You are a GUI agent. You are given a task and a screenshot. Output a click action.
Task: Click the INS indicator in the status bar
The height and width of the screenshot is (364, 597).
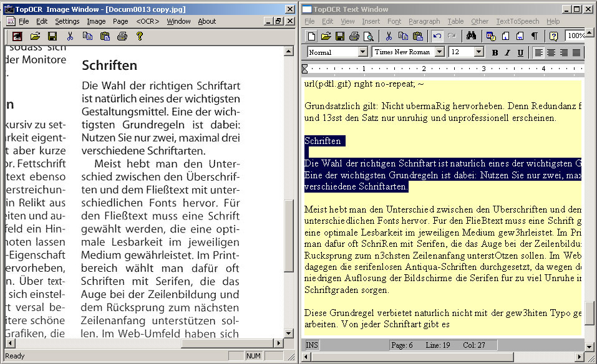[x=312, y=345]
